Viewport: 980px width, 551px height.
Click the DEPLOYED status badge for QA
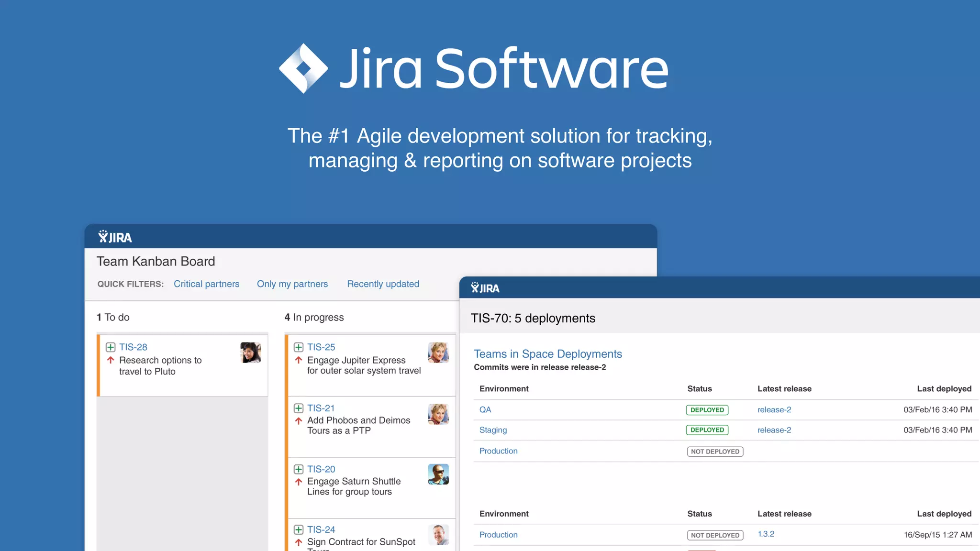707,410
